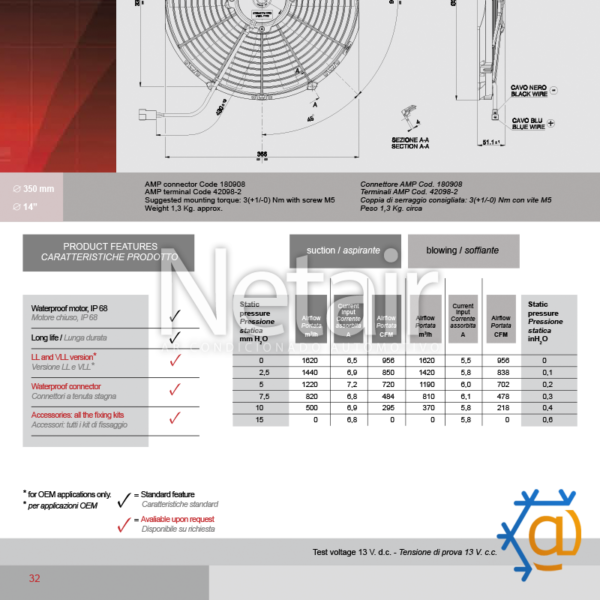Click the Waterproof motor IP 68 row

pyautogui.click(x=85, y=312)
